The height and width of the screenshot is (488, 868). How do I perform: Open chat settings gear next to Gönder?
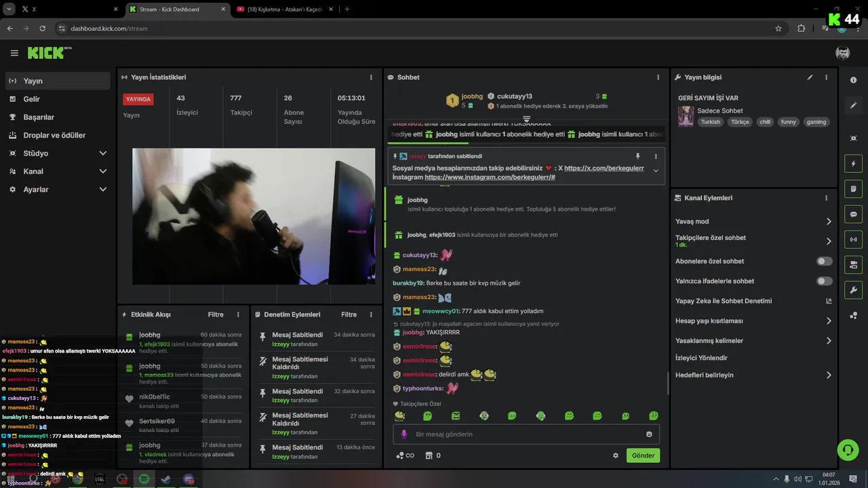[x=616, y=455]
